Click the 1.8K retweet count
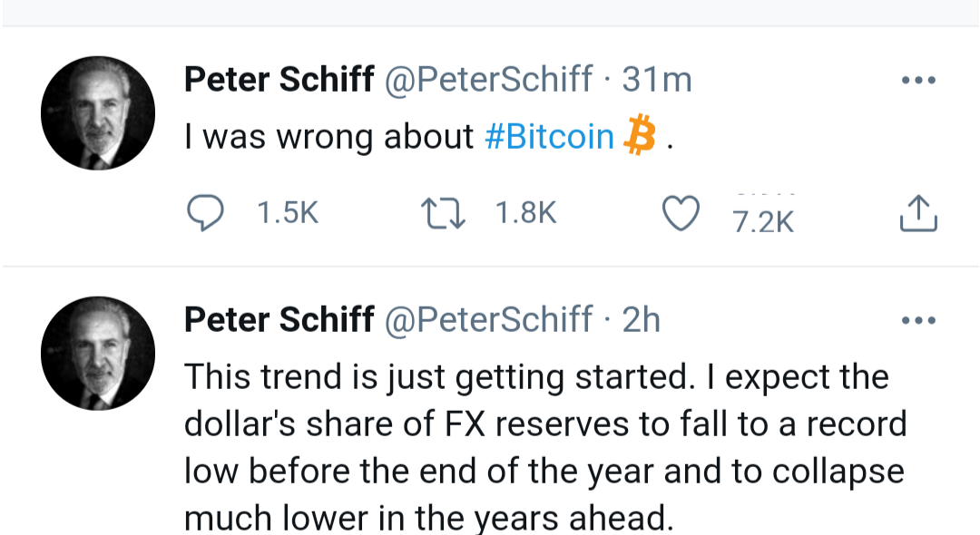Screen dimensions: 980x535 pos(525,213)
